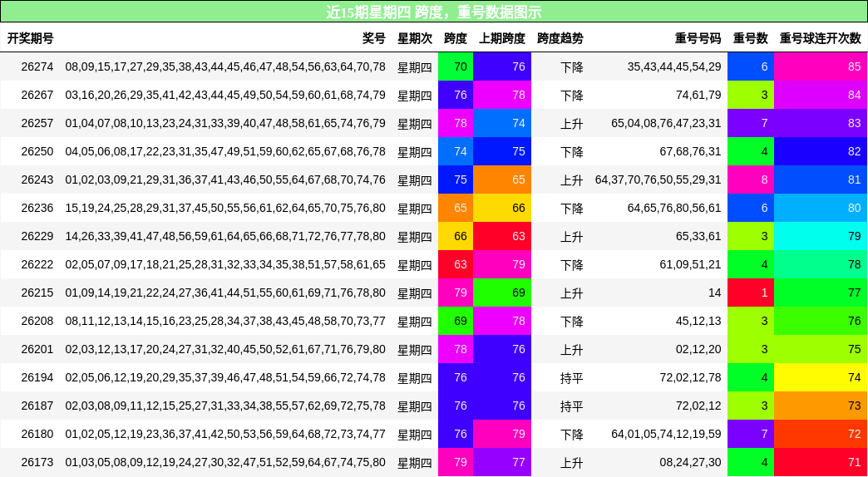Select draw period 26267
The width and height of the screenshot is (868, 477).
pyautogui.click(x=37, y=96)
